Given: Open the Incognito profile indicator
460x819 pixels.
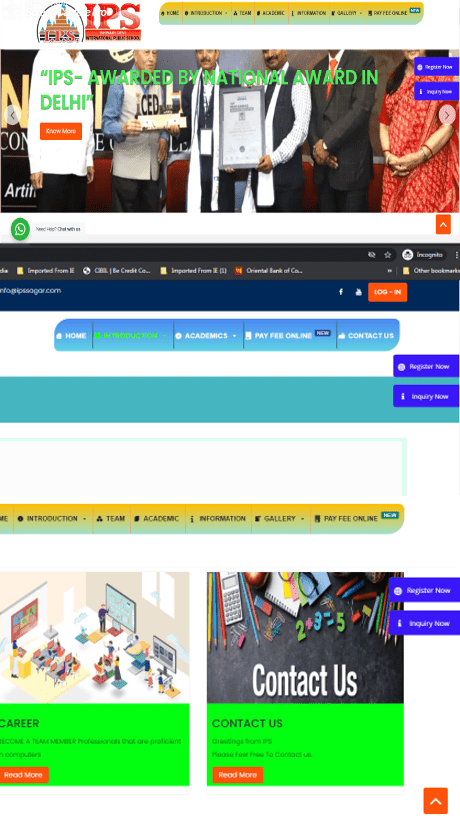Looking at the screenshot, I should (x=423, y=255).
